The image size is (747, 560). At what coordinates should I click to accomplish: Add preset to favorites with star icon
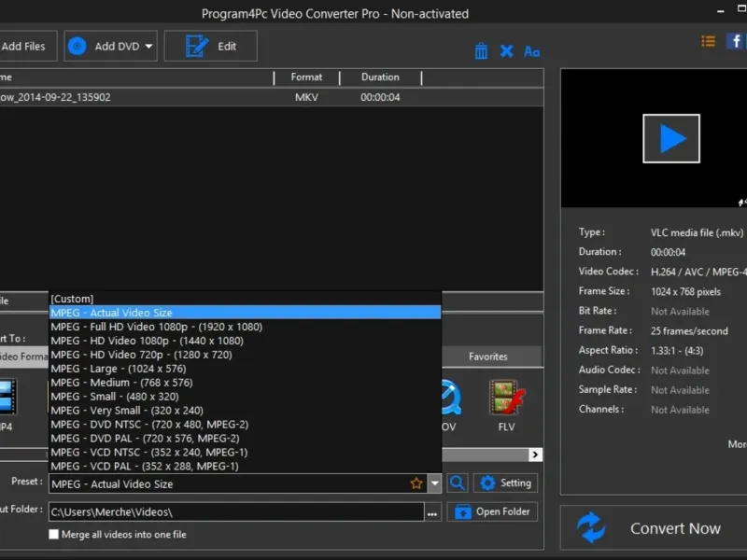[416, 483]
